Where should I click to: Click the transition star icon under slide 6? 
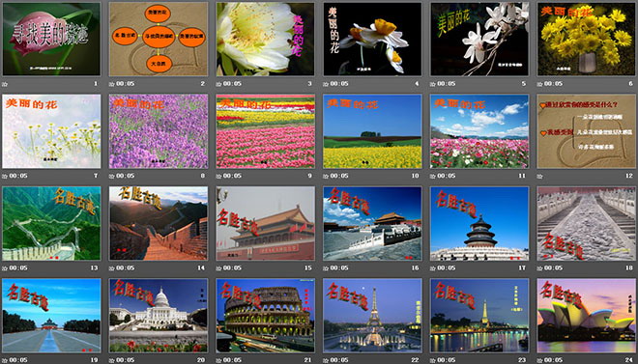point(539,84)
